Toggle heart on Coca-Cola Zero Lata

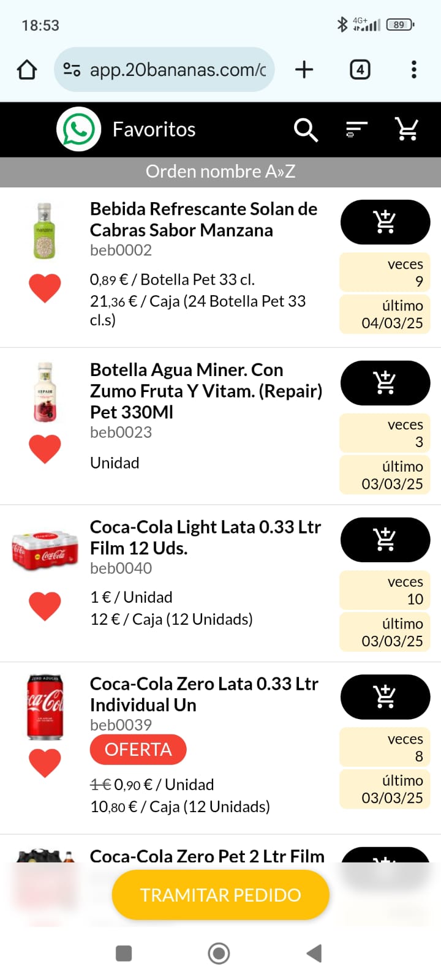[x=45, y=763]
